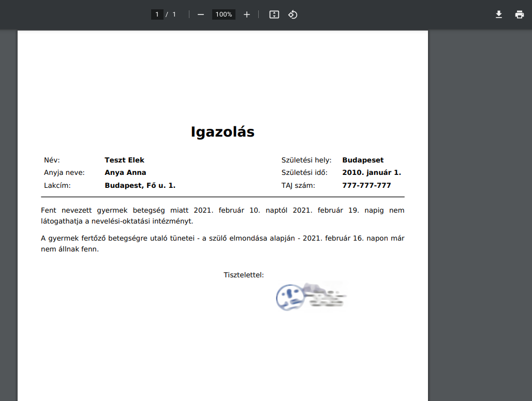
Task: Click the 100% zoom level field
Action: (224, 14)
